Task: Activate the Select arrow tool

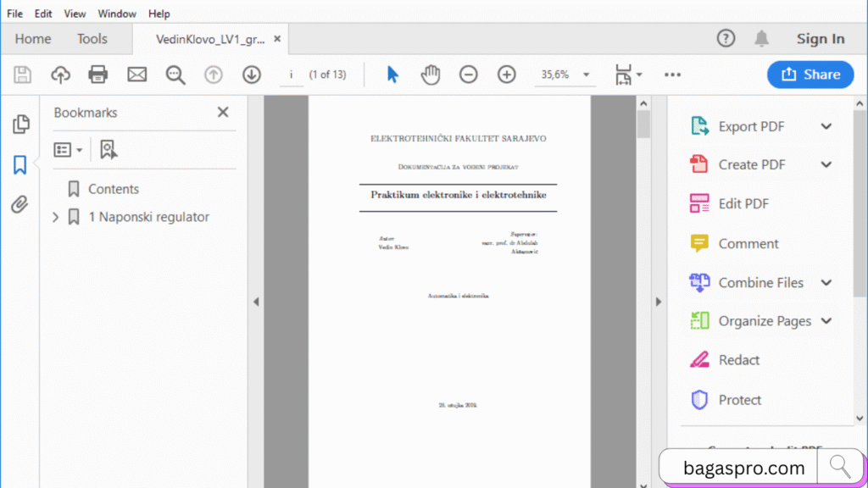Action: [x=392, y=75]
